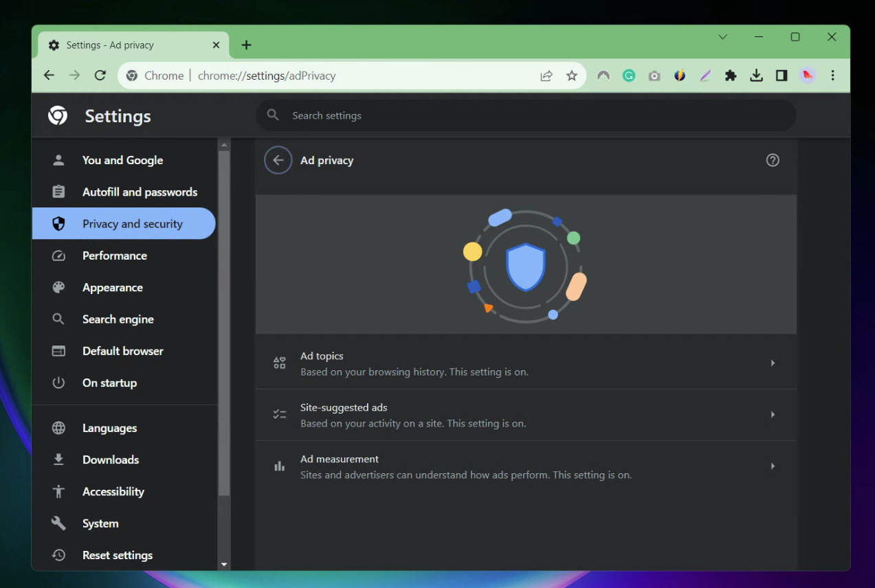Open Autofill and passwords section
The height and width of the screenshot is (588, 875).
pos(124,192)
